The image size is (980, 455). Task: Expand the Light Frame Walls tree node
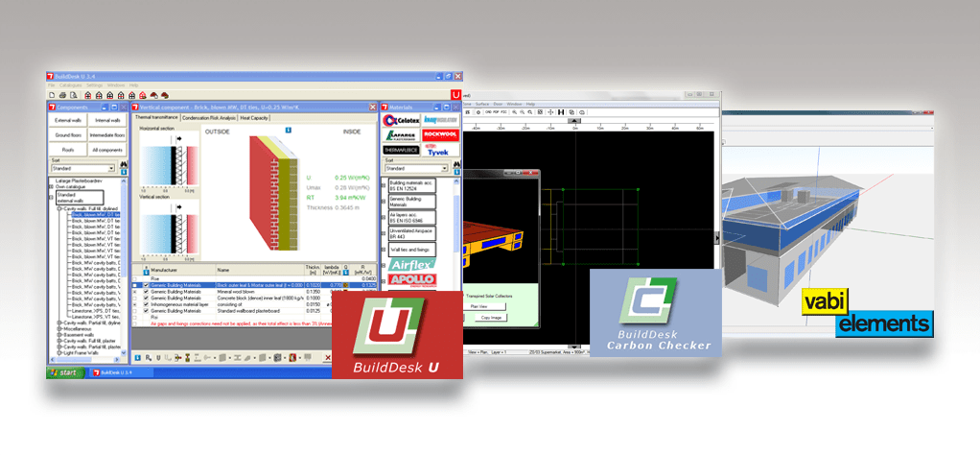coord(59,353)
